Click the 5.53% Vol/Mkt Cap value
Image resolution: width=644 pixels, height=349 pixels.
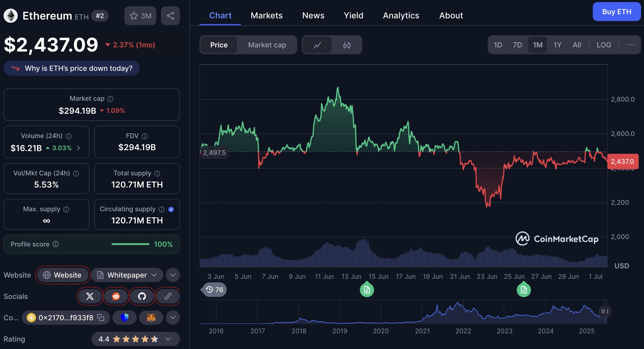[46, 185]
